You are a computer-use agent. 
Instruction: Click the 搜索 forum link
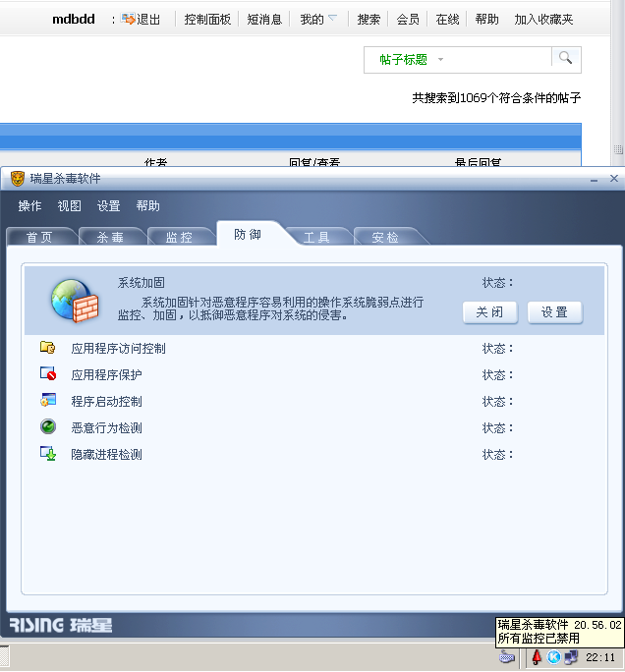369,20
